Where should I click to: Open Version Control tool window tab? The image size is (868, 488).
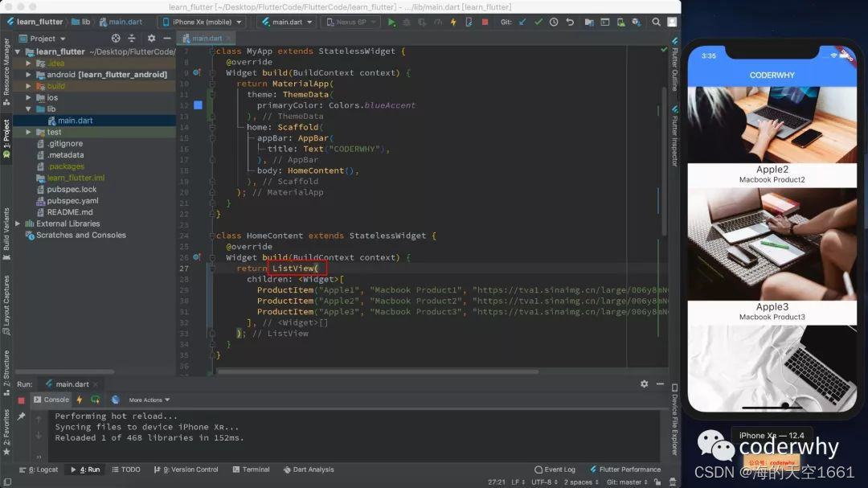[186, 470]
